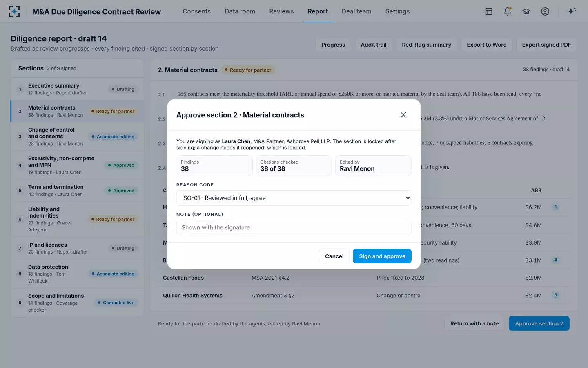Switch to the Consents tab

click(197, 11)
